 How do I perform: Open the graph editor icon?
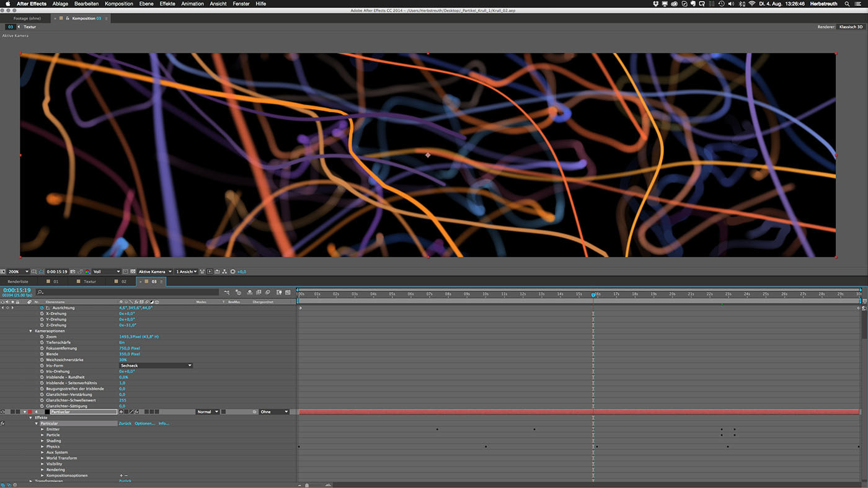(288, 292)
